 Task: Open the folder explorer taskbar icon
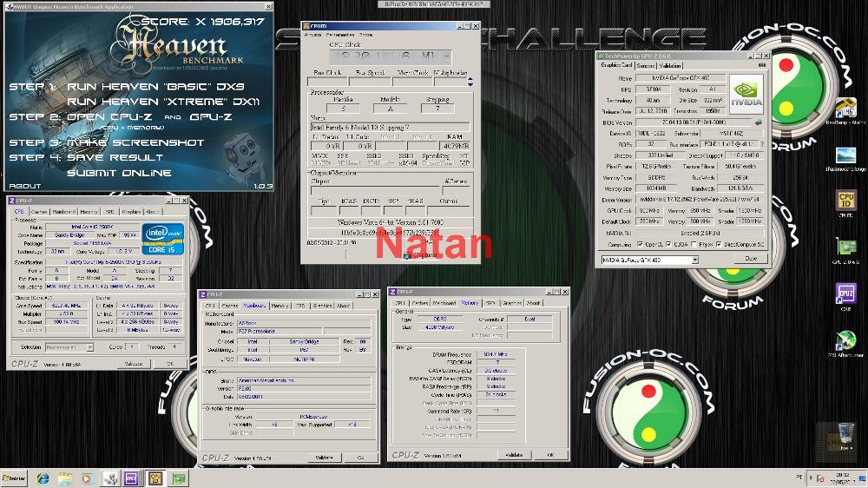pos(65,478)
